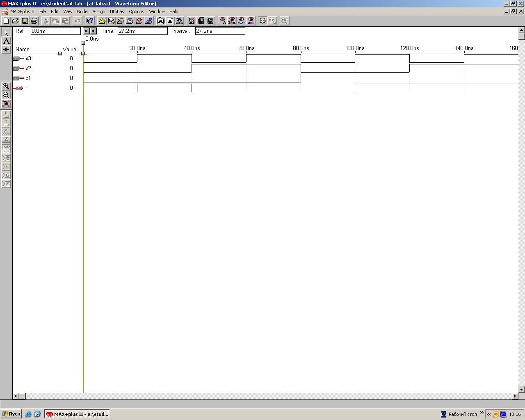Click the EN language indicator
This screenshot has width=525, height=420.
pos(443,414)
